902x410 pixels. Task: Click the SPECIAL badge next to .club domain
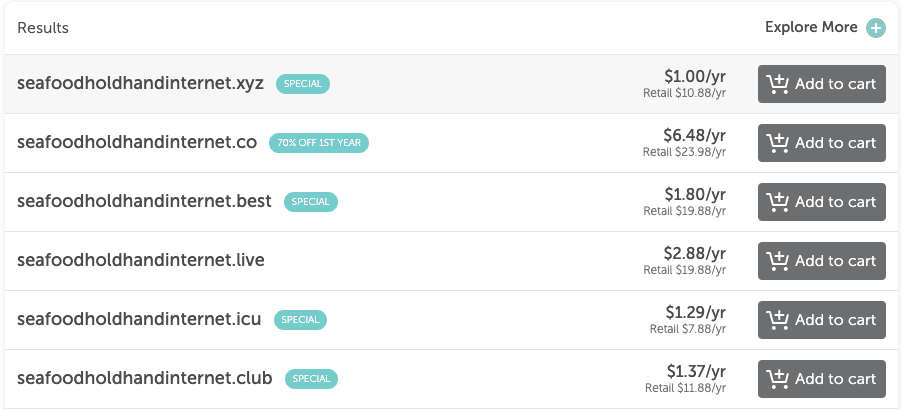311,379
